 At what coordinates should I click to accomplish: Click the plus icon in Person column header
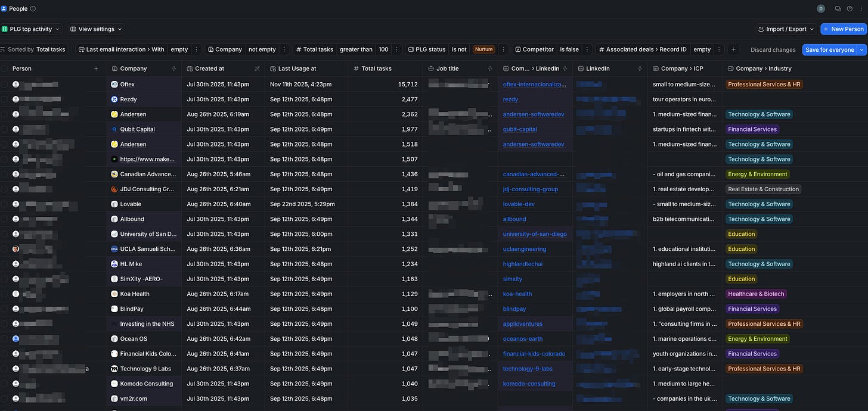click(96, 68)
